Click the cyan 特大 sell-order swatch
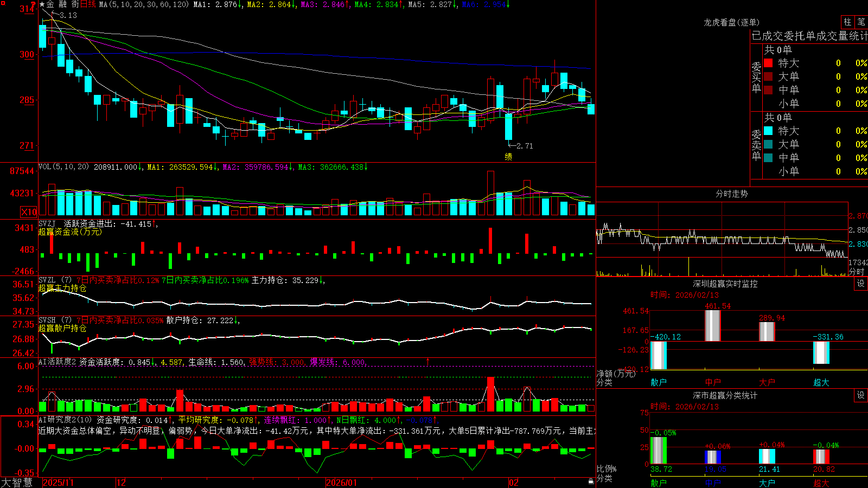The image size is (868, 488). click(768, 131)
